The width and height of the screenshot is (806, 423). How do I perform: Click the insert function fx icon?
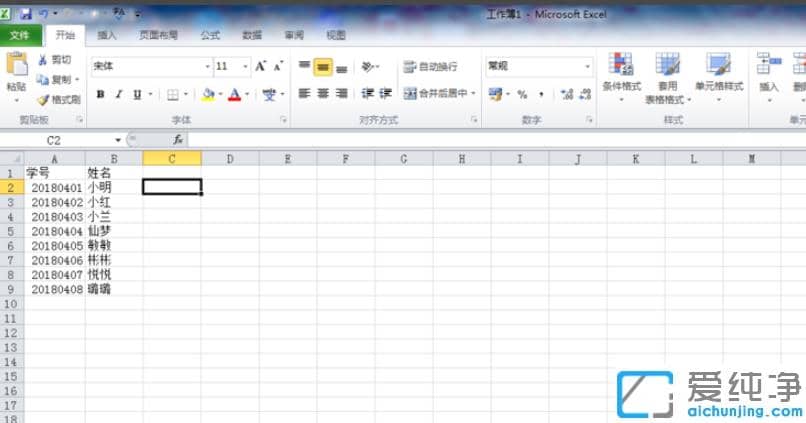pyautogui.click(x=178, y=140)
